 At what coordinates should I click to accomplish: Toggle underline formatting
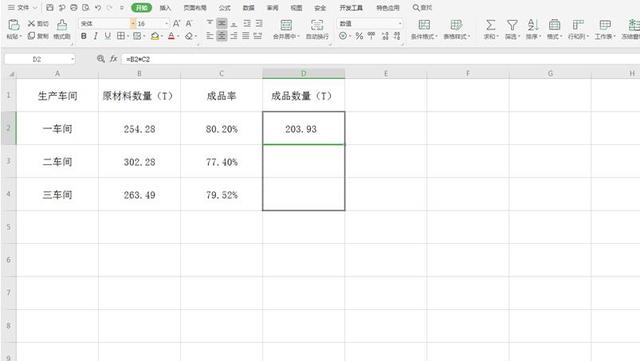[x=107, y=36]
